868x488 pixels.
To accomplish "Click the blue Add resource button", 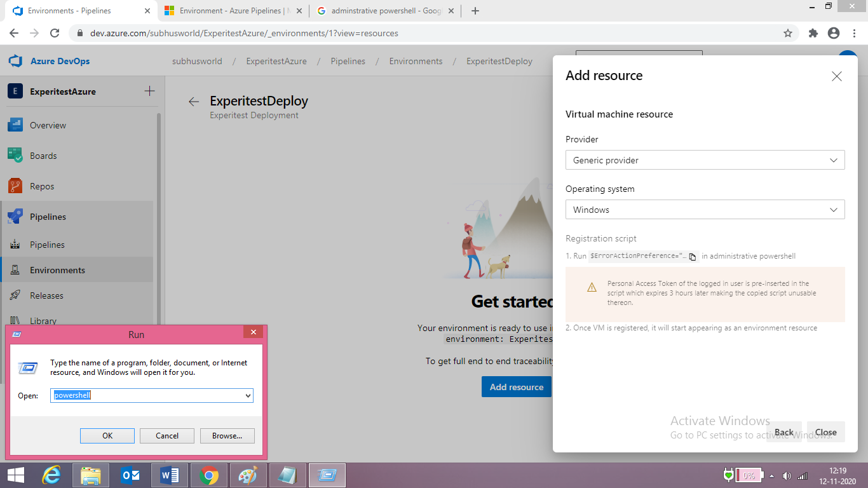I will 516,387.
